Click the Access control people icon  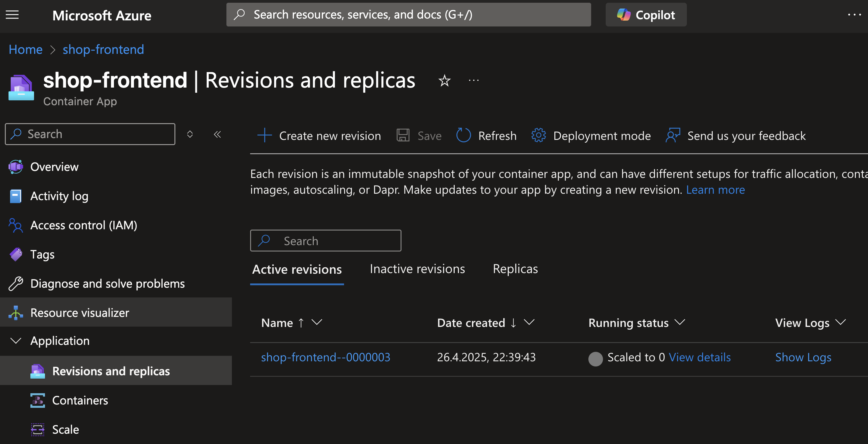coord(15,225)
